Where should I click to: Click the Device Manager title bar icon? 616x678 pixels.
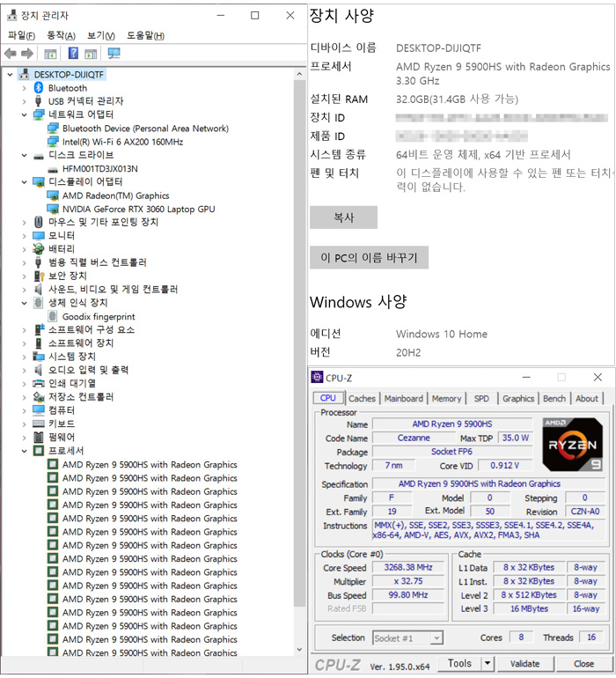tap(12, 16)
